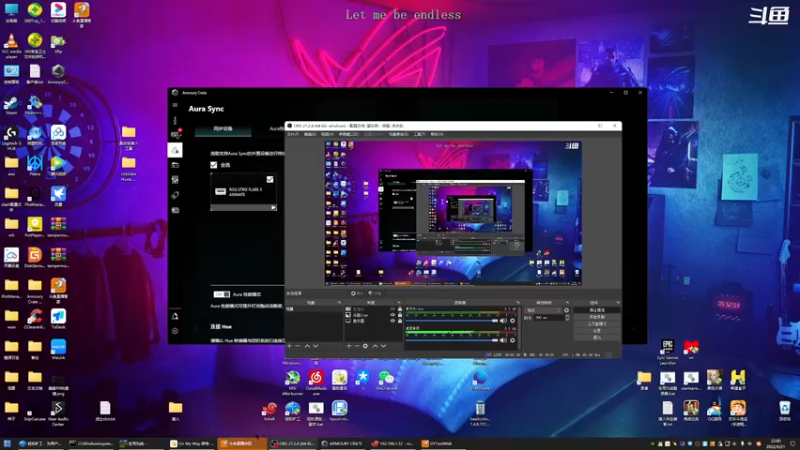Click third button in OBS controls panel
Screen dimensions: 800x450
[x=597, y=323]
